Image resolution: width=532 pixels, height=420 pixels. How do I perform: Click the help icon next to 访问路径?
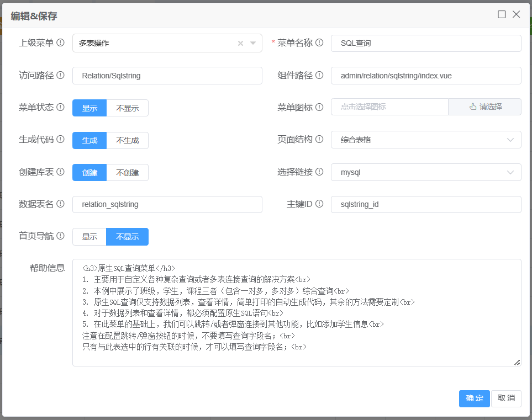point(61,76)
